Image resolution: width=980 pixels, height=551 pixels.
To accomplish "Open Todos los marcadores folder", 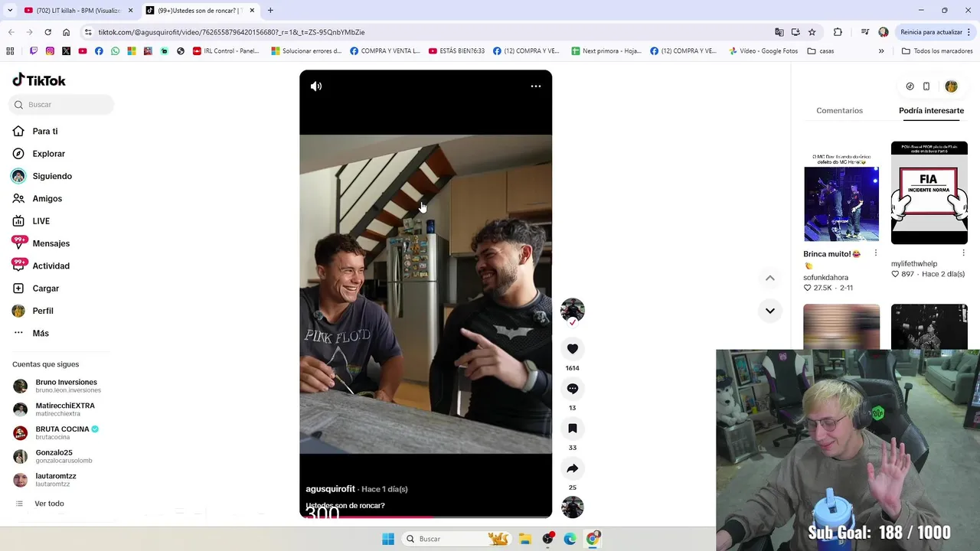I will pos(937,51).
